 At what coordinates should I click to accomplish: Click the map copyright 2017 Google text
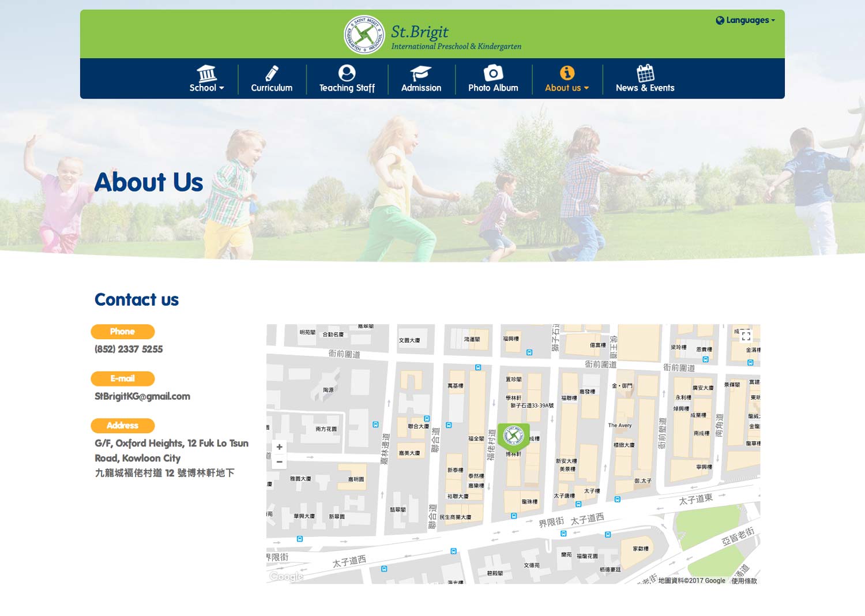pos(691,581)
